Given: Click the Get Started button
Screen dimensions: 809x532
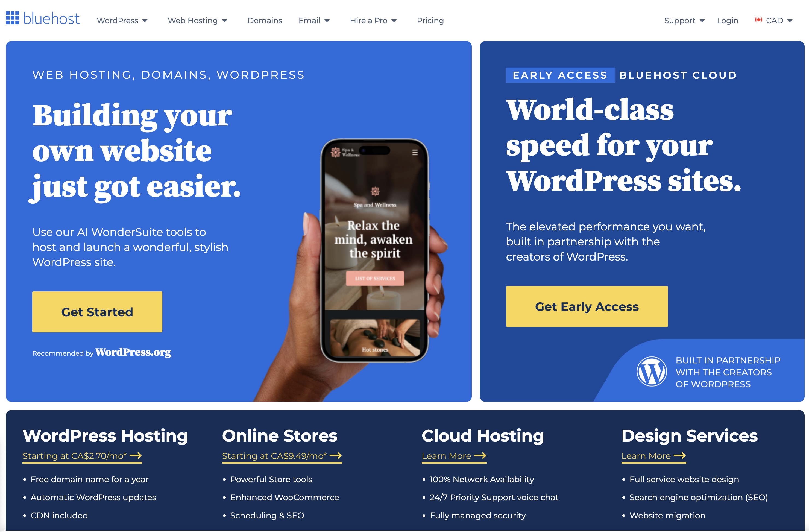Looking at the screenshot, I should point(97,312).
